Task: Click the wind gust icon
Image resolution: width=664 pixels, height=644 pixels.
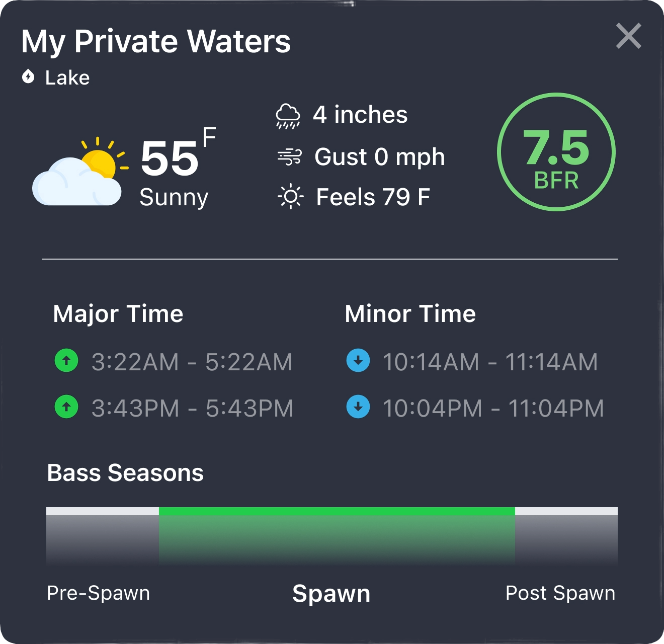Action: point(290,157)
